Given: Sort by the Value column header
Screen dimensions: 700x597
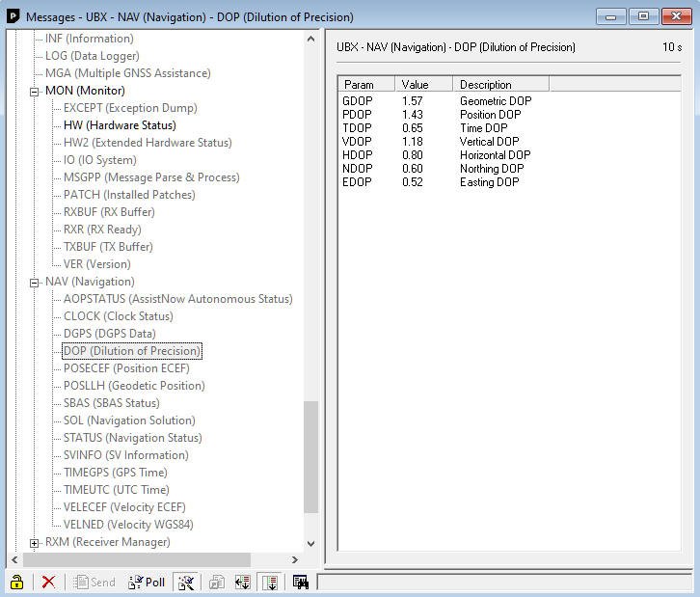Looking at the screenshot, I should [424, 85].
